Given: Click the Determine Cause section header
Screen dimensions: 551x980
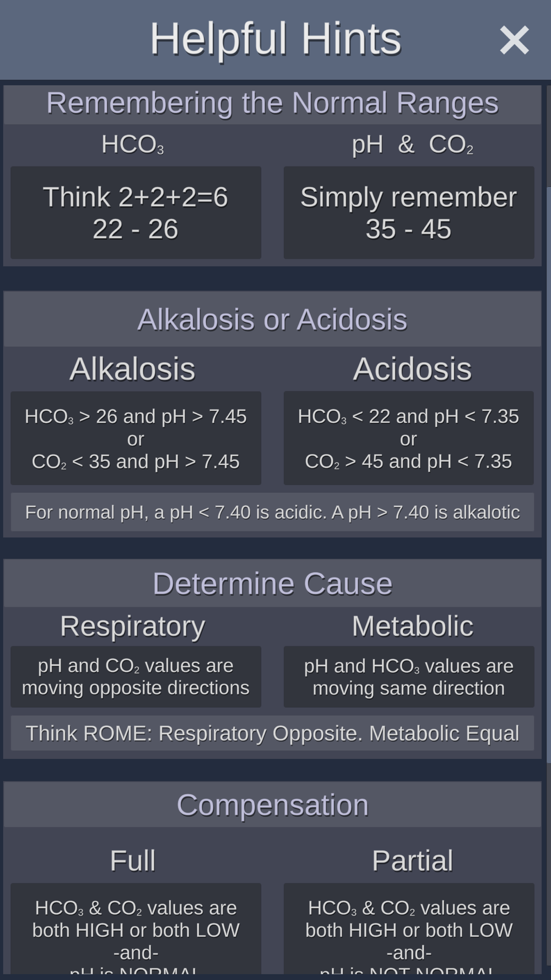Looking at the screenshot, I should 272,584.
